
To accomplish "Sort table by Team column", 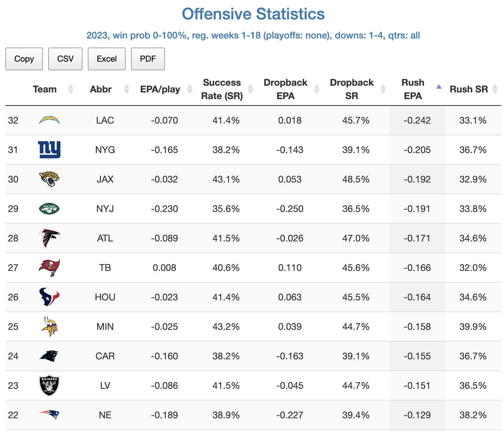I will coord(45,89).
